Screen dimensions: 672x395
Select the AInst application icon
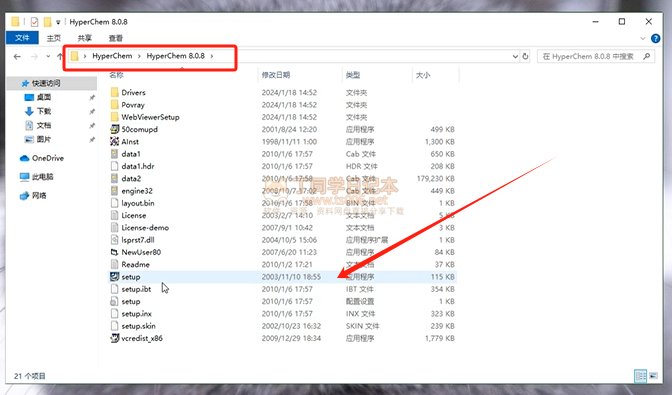point(114,141)
